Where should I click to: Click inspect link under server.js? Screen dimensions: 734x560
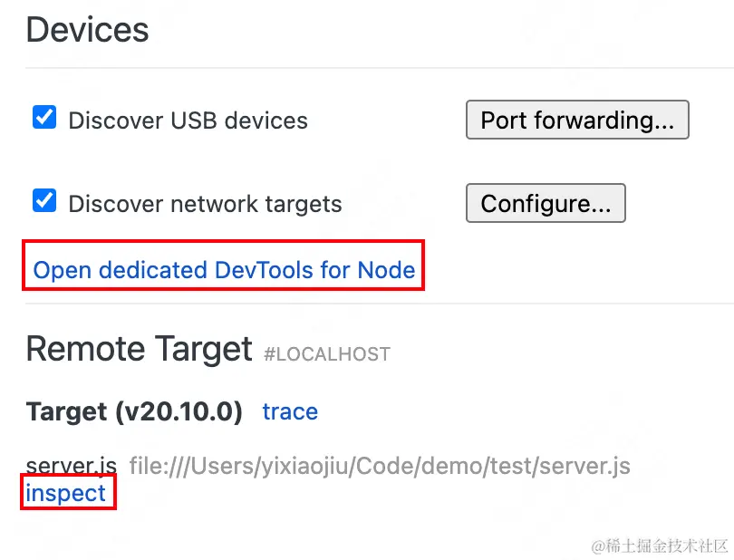(65, 493)
